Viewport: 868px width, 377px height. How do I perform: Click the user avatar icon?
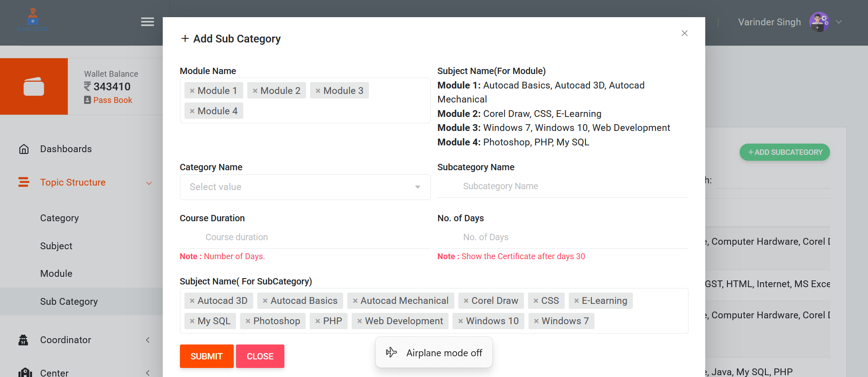point(819,22)
